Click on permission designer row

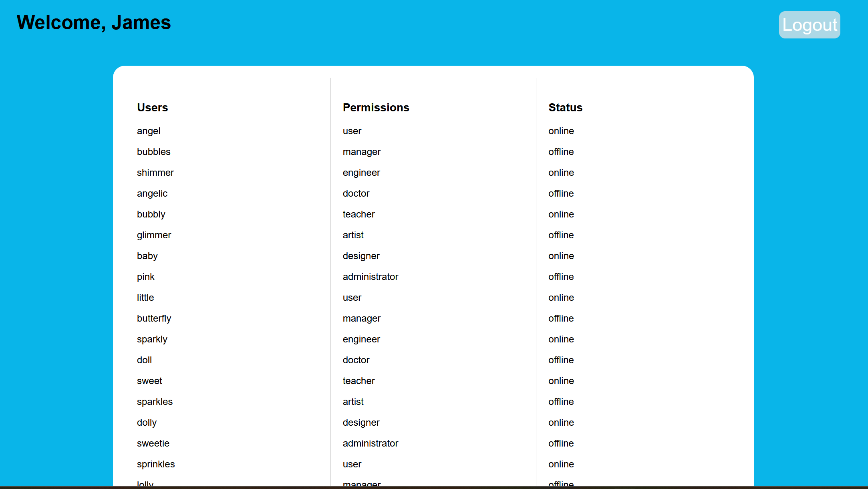[x=360, y=256]
